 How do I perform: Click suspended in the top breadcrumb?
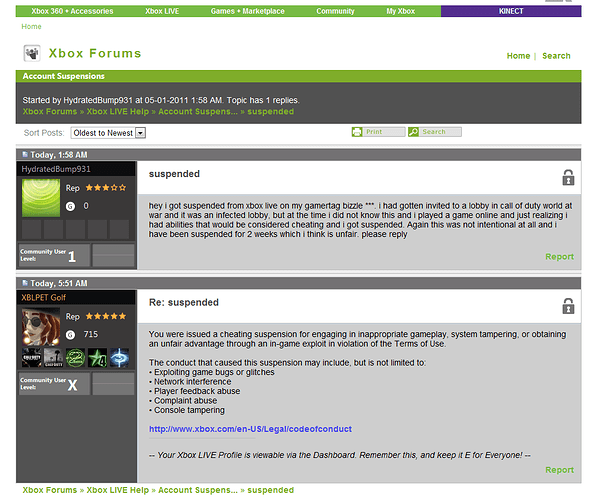271,112
